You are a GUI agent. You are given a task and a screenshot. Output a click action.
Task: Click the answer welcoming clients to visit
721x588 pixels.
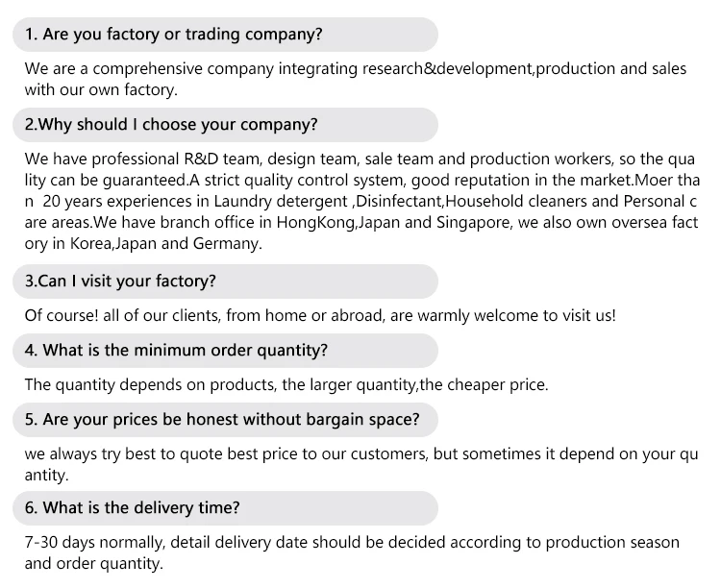point(320,315)
